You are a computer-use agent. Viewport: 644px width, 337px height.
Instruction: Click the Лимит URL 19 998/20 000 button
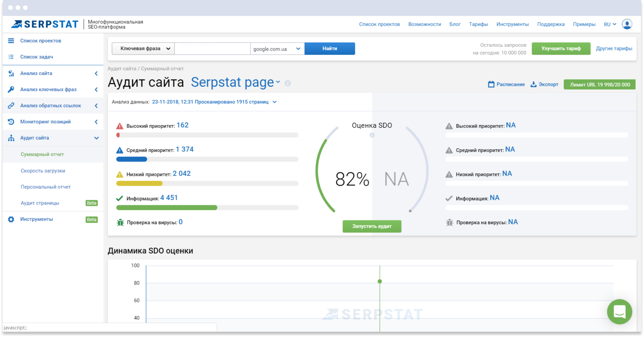tap(600, 84)
